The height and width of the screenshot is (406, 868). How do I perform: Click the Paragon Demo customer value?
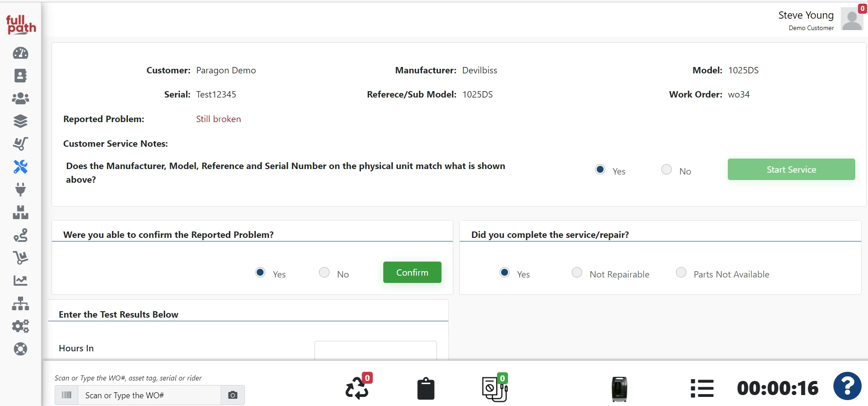tap(226, 70)
